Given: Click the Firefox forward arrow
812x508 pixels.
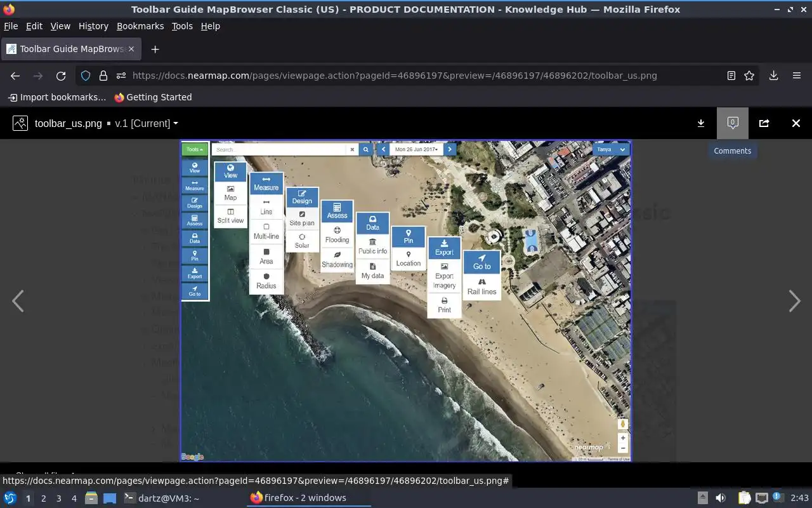Looking at the screenshot, I should point(38,76).
